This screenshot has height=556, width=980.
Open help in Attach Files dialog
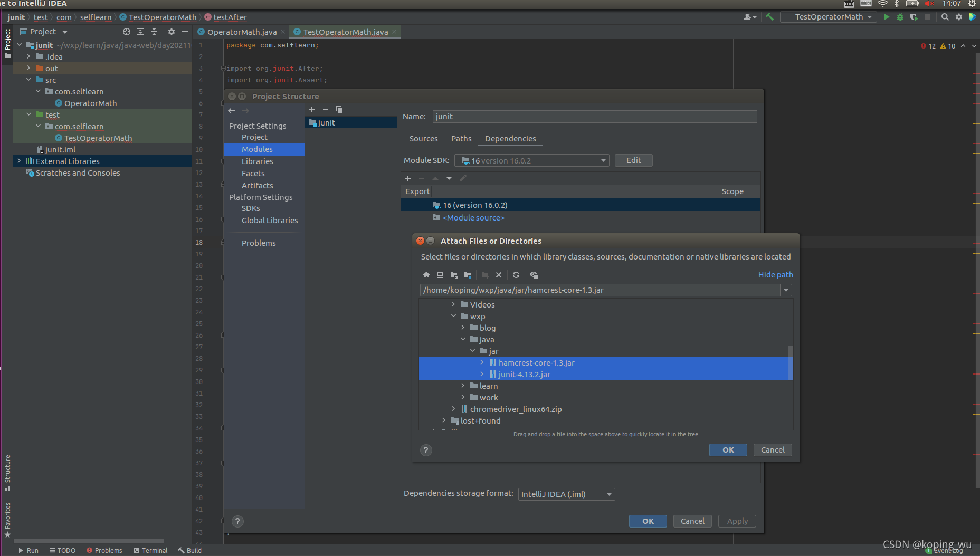(x=426, y=450)
